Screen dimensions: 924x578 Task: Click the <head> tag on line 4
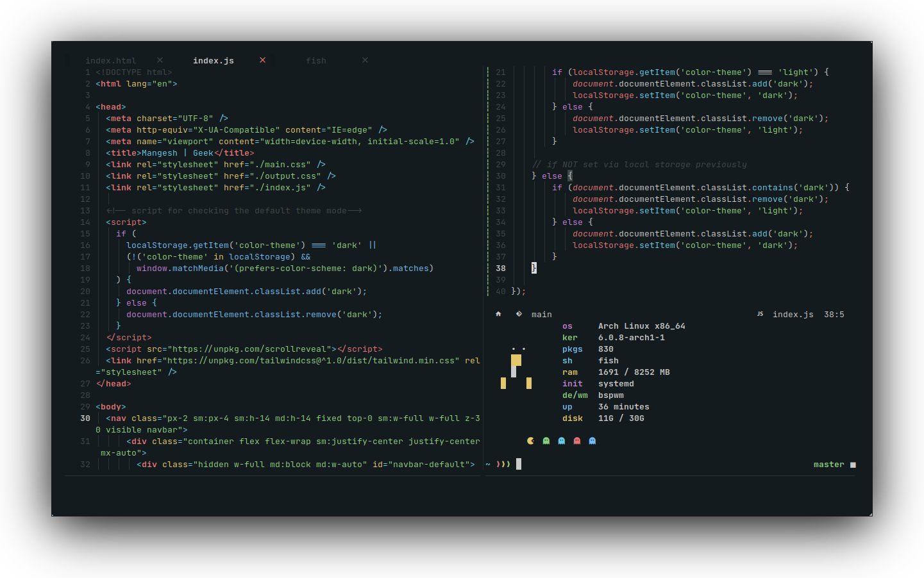click(111, 107)
